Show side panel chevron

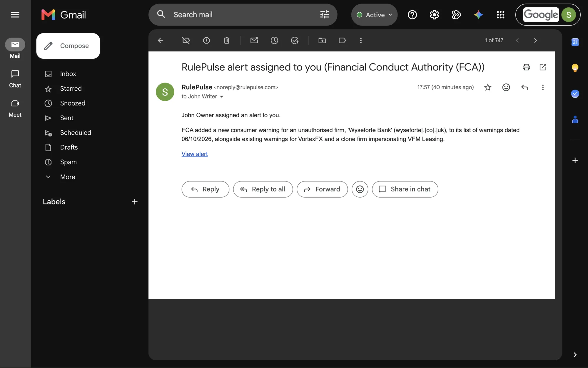coord(575,355)
